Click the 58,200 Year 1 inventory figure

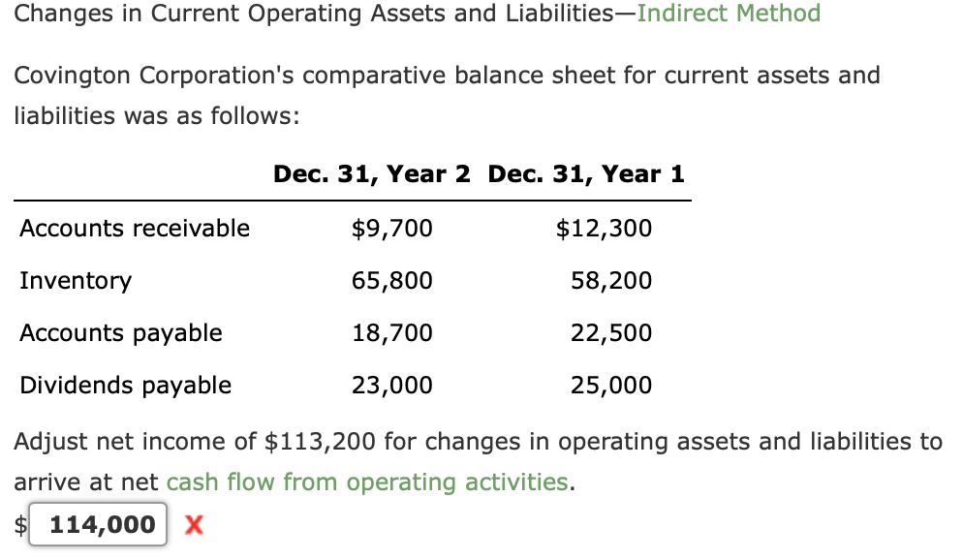[609, 280]
